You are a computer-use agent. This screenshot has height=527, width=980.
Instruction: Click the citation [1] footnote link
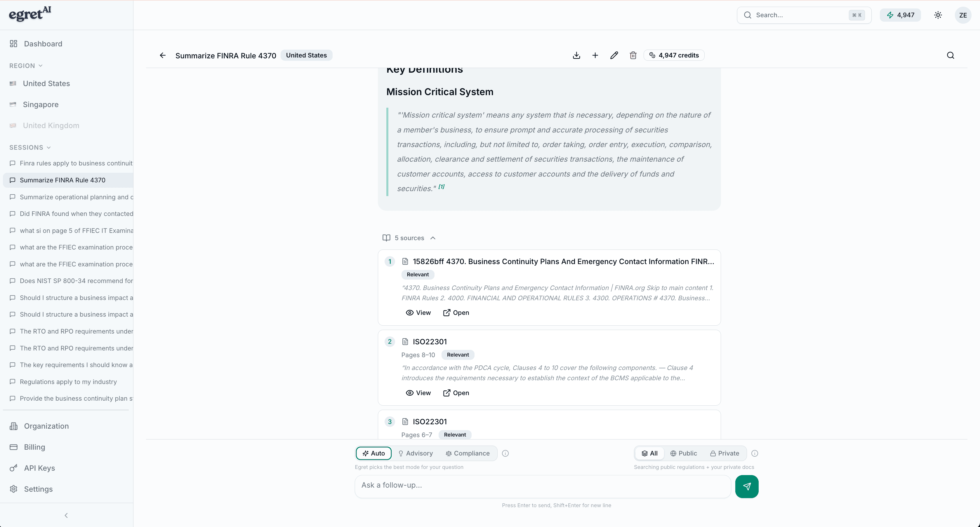click(x=441, y=187)
